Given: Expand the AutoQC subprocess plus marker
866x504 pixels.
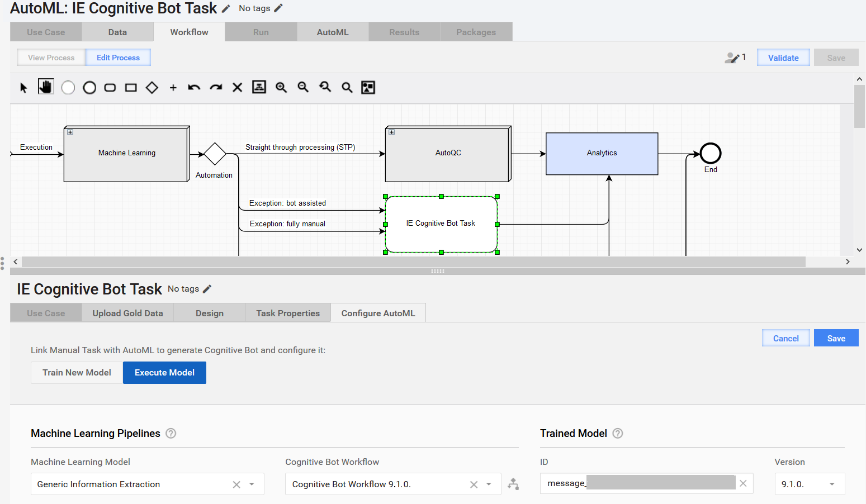Looking at the screenshot, I should [x=392, y=132].
